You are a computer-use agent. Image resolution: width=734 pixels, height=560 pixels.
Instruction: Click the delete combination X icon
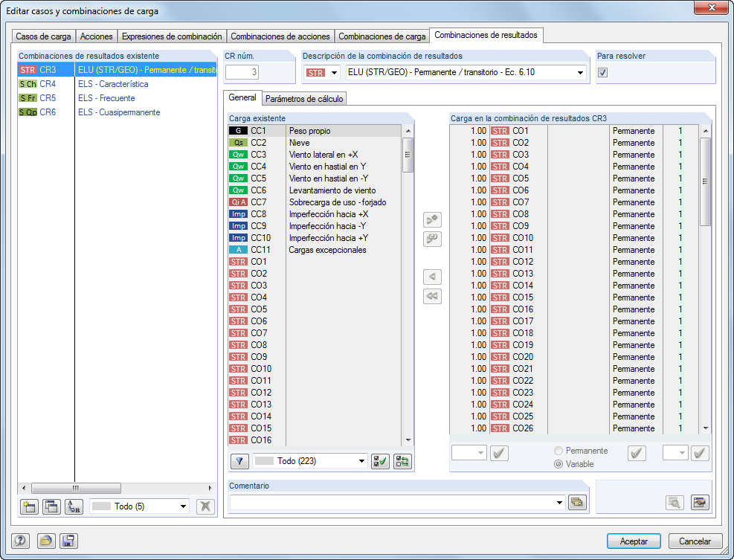point(205,506)
